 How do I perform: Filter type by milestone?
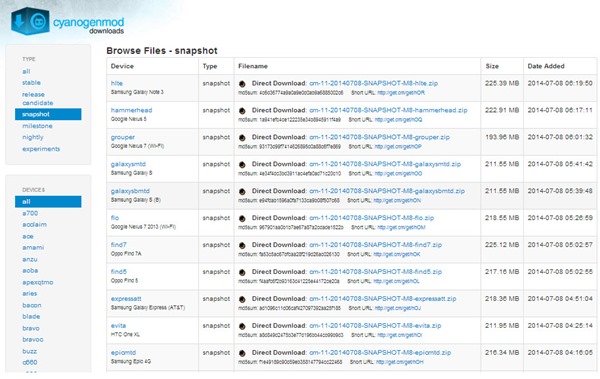point(37,126)
